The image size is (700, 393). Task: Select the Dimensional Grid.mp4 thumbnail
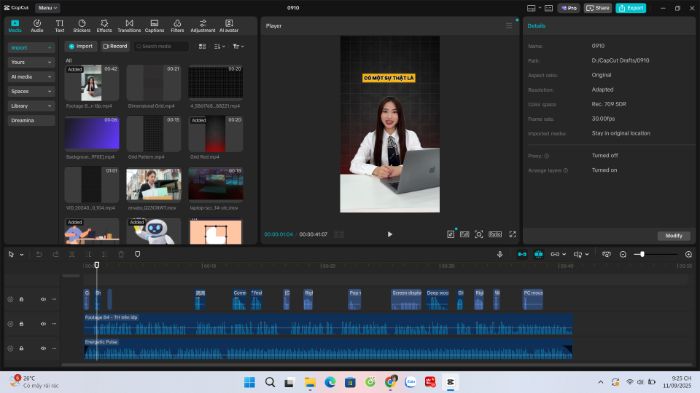[x=154, y=83]
